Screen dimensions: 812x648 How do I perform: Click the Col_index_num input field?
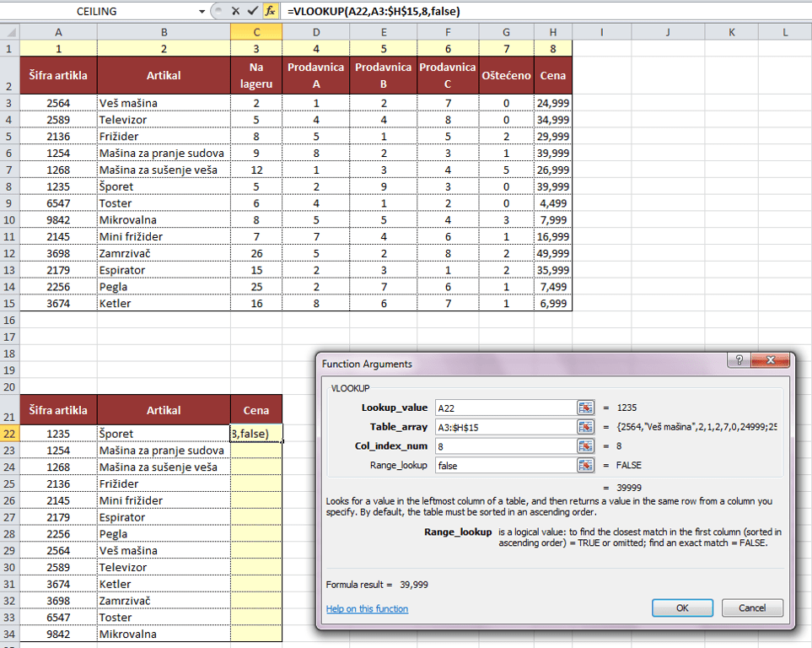[x=506, y=446]
